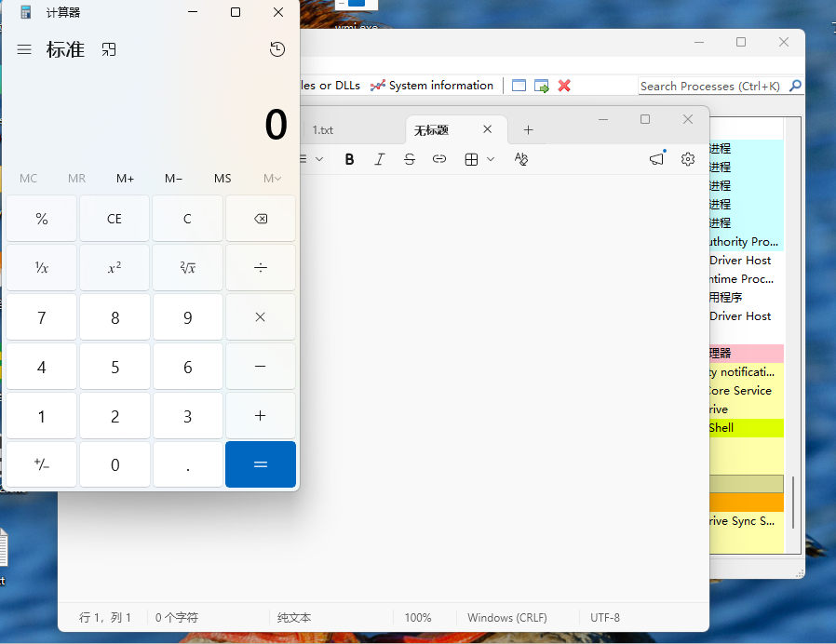
Task: Select the pink highlighted 理器 process row
Action: (x=747, y=353)
